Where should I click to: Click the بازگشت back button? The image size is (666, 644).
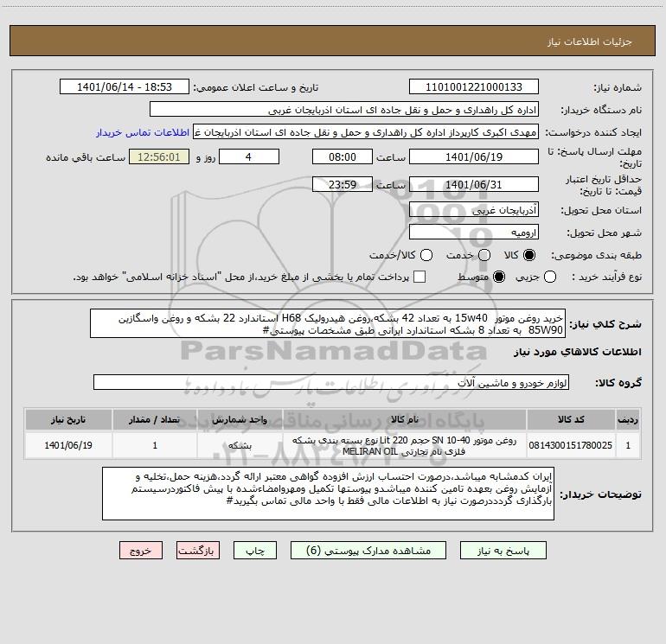198,551
